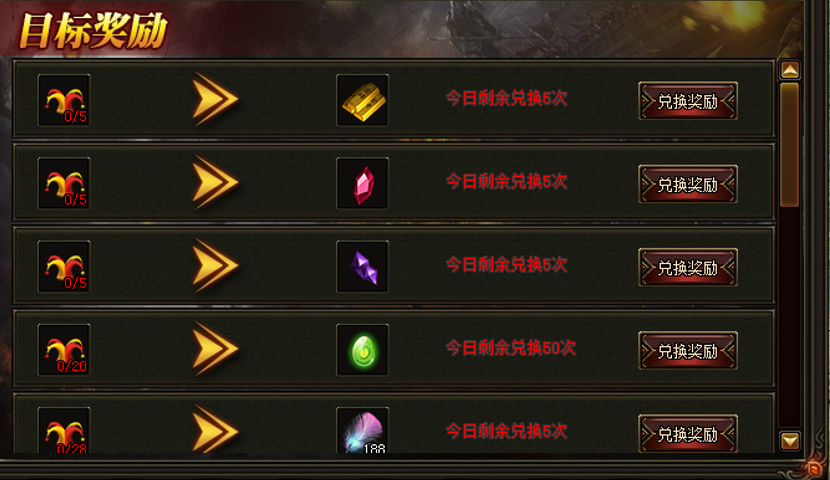
Task: Select the red crystal reward icon
Action: pyautogui.click(x=363, y=183)
